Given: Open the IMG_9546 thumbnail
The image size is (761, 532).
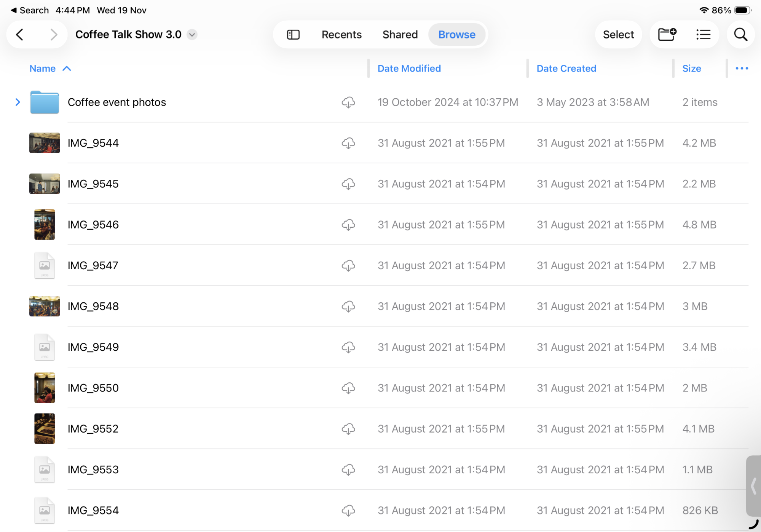Looking at the screenshot, I should click(45, 225).
